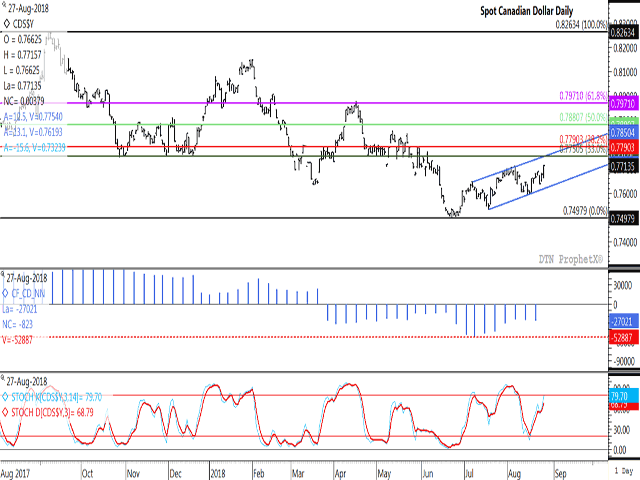The width and height of the screenshot is (640, 480).
Task: Select the NC= -823 reading
Action: pyautogui.click(x=18, y=324)
